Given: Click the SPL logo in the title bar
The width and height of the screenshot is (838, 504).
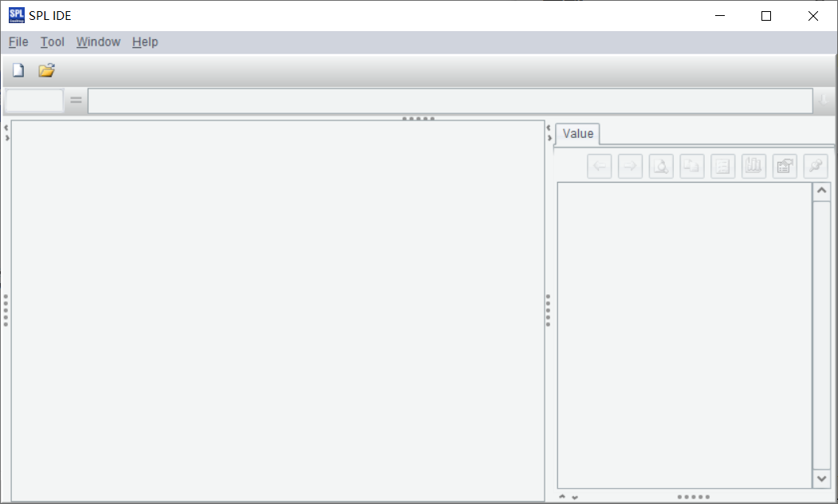Looking at the screenshot, I should pos(17,15).
